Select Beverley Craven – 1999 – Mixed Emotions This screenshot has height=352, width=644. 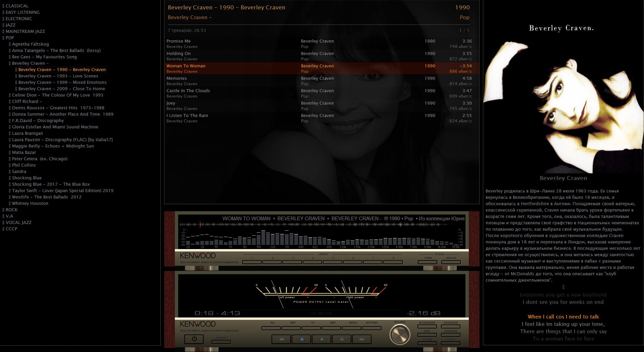pyautogui.click(x=62, y=82)
